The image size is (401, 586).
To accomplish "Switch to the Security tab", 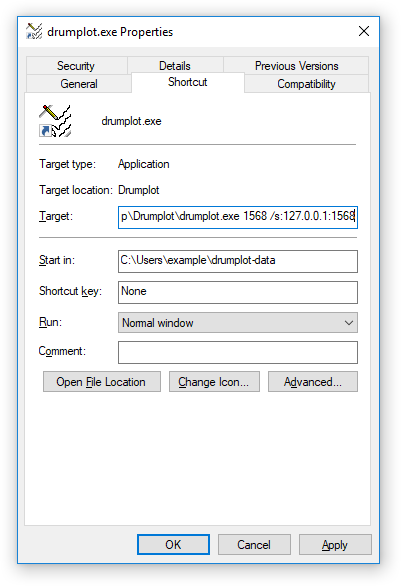I will [76, 66].
